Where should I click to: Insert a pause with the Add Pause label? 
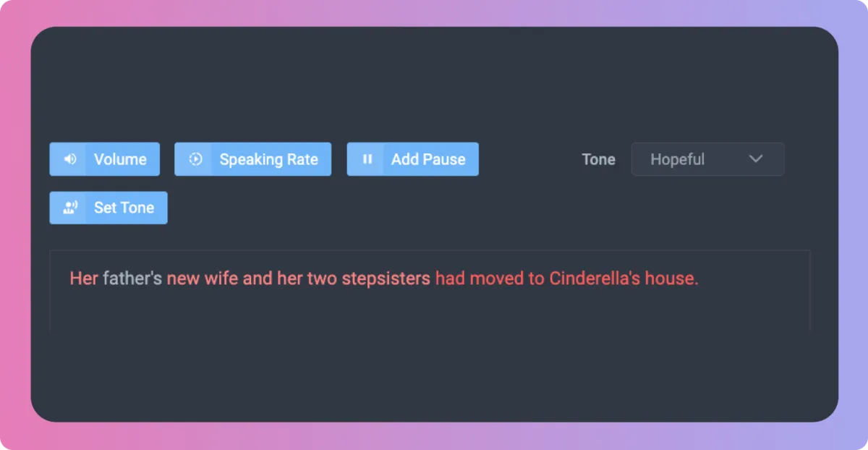coord(428,159)
